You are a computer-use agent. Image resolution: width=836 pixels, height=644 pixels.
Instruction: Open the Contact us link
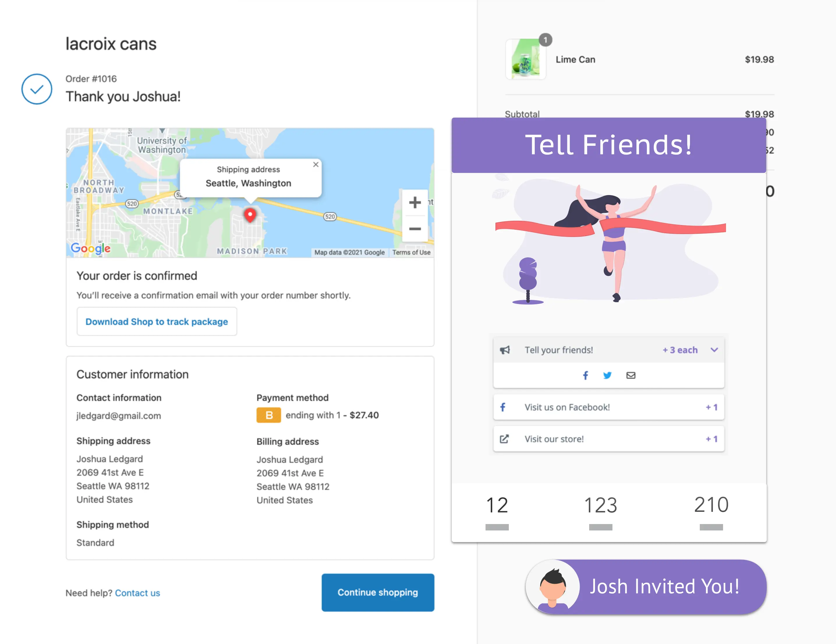[137, 593]
